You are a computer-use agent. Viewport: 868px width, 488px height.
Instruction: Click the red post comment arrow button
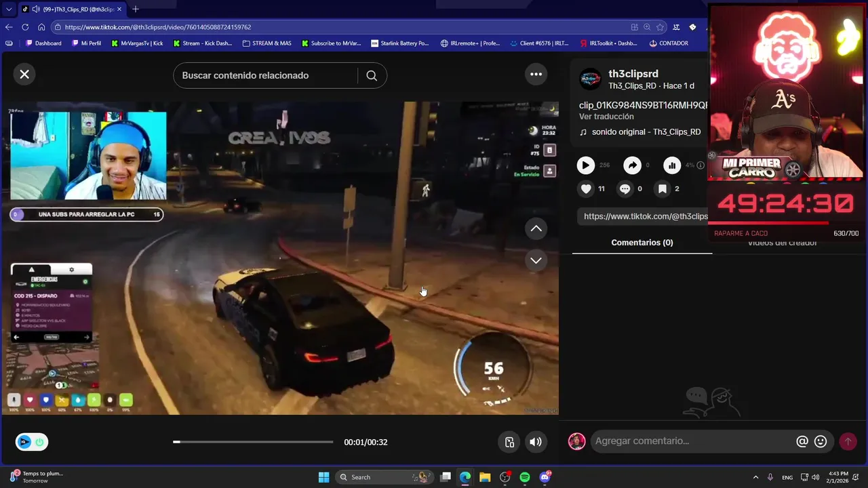click(848, 441)
